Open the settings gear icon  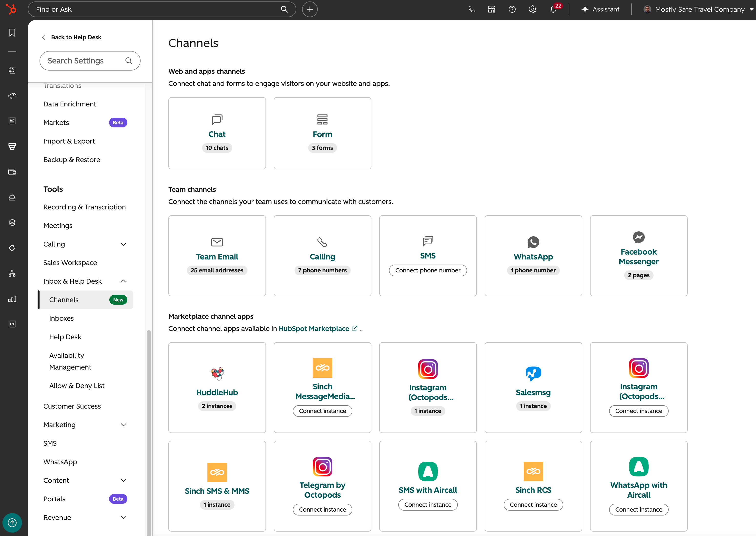coord(532,9)
